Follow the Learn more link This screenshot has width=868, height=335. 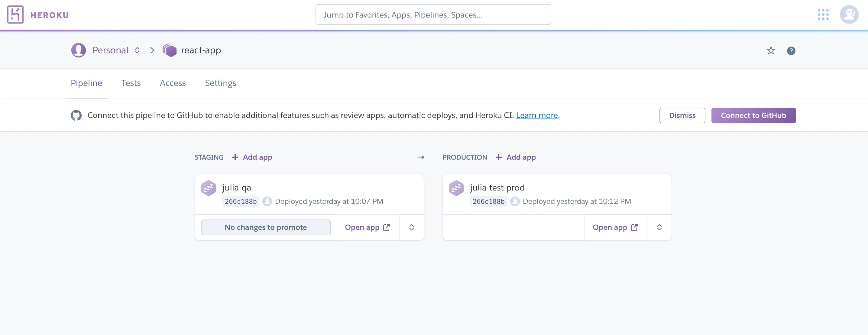(x=537, y=115)
